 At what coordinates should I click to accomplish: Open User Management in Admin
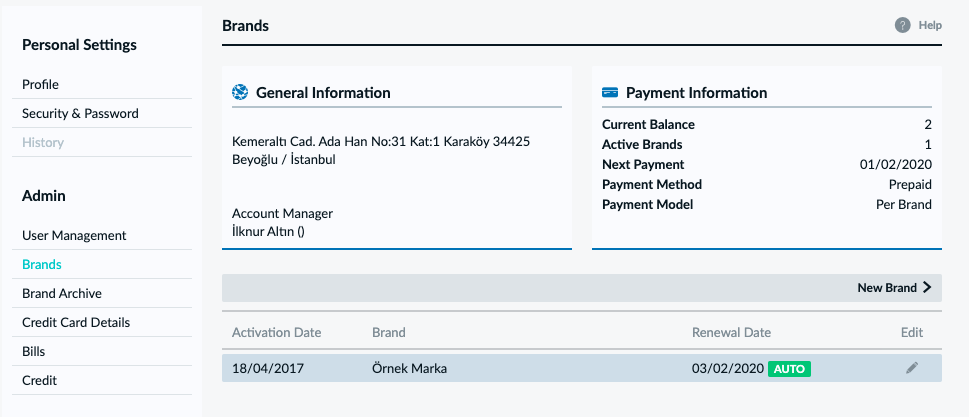74,235
